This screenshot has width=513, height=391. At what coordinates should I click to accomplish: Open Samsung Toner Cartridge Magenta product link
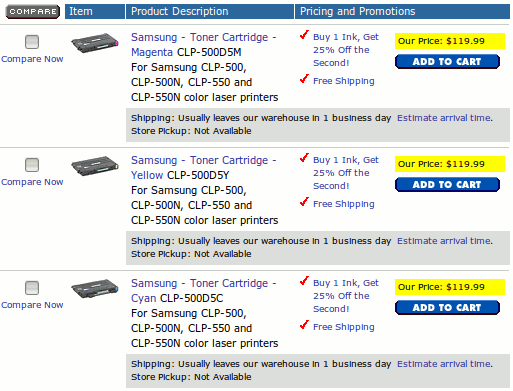[x=203, y=45]
